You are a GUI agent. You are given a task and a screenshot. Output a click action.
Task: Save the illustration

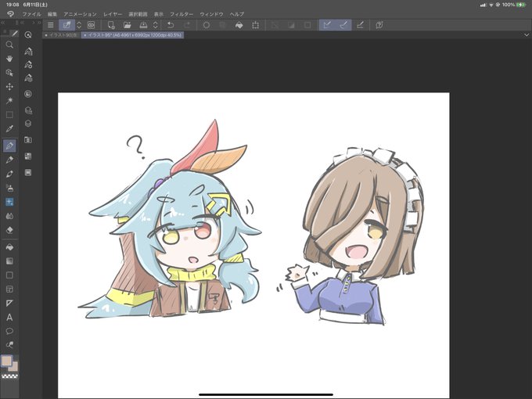point(143,25)
